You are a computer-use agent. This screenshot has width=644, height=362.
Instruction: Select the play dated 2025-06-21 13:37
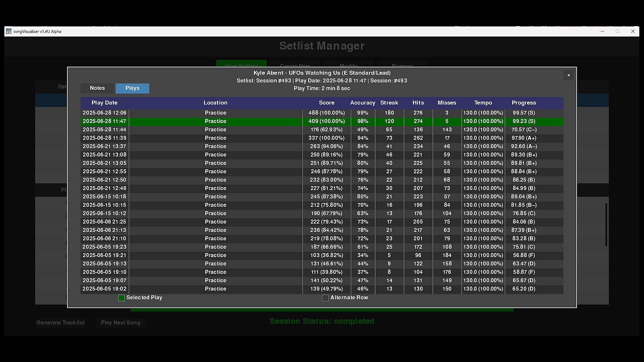tap(215, 146)
